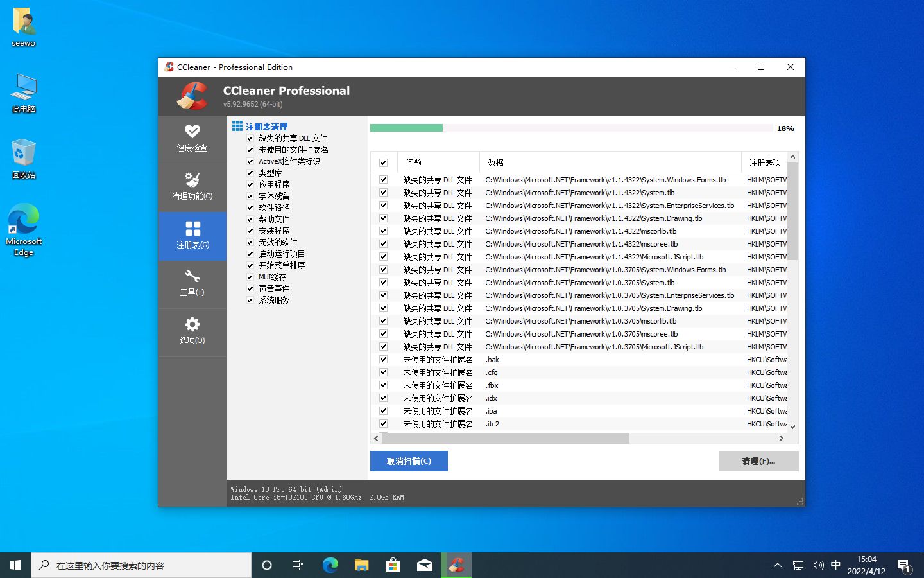The image size is (924, 578).
Task: Toggle 启动运行项目 option
Action: 250,254
